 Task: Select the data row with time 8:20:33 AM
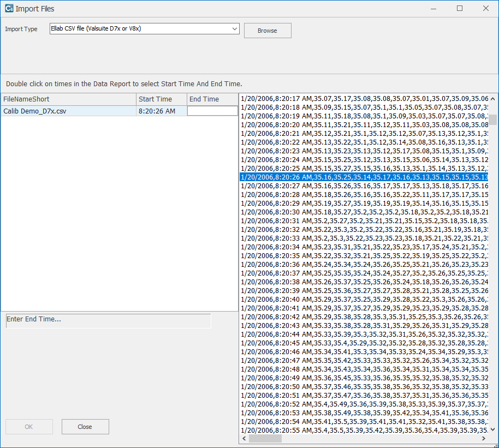[364, 238]
